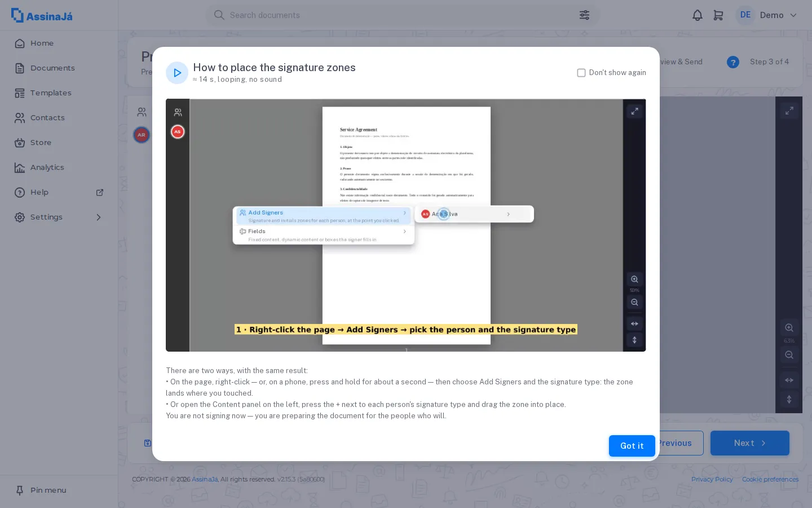The height and width of the screenshot is (508, 812).
Task: Open the Privacy Policy link
Action: [x=712, y=479]
